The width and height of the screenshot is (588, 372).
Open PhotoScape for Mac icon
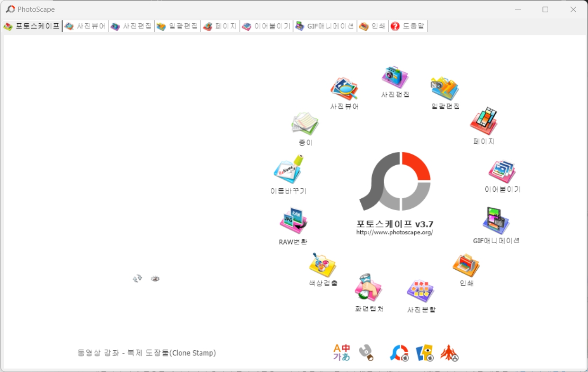399,353
